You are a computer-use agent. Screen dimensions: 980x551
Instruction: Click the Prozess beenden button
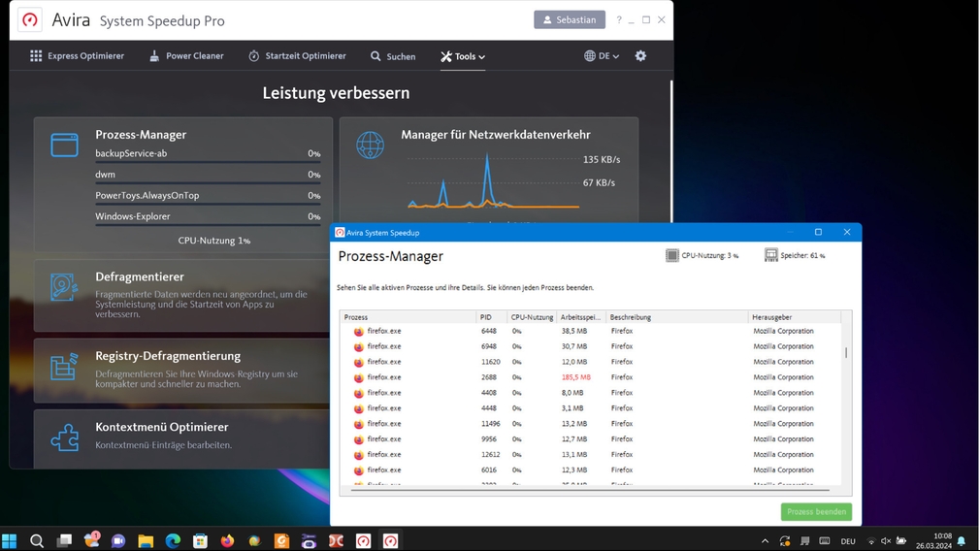(816, 511)
